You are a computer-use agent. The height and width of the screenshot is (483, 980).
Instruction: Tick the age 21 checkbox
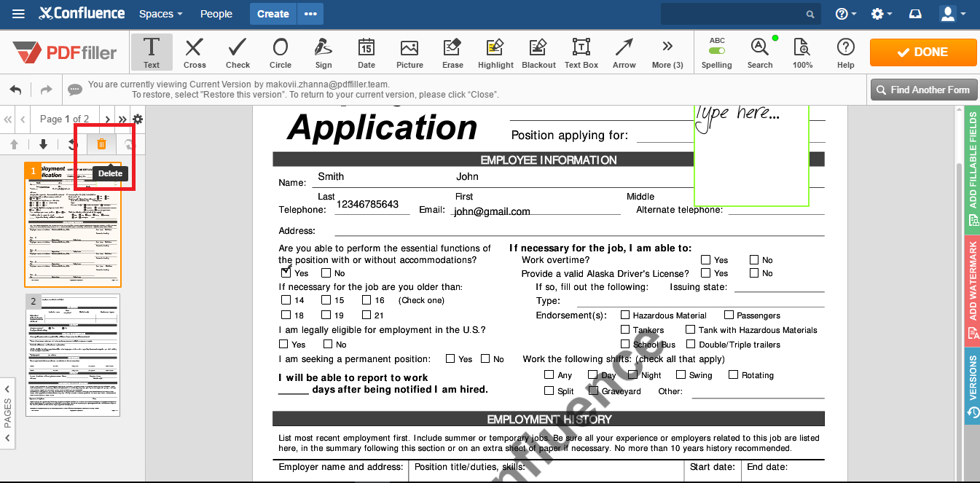(366, 315)
